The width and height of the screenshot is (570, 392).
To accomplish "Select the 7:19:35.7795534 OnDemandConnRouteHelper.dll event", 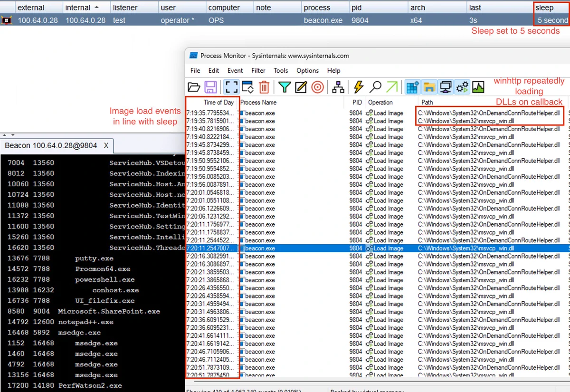I will (x=378, y=113).
